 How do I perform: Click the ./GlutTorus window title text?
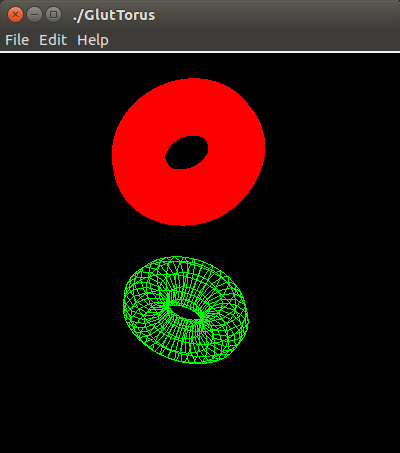point(114,15)
